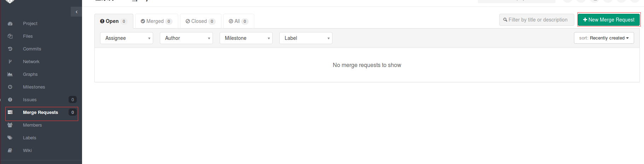
Task: Select Merge Requests in the sidebar
Action: coord(41,113)
